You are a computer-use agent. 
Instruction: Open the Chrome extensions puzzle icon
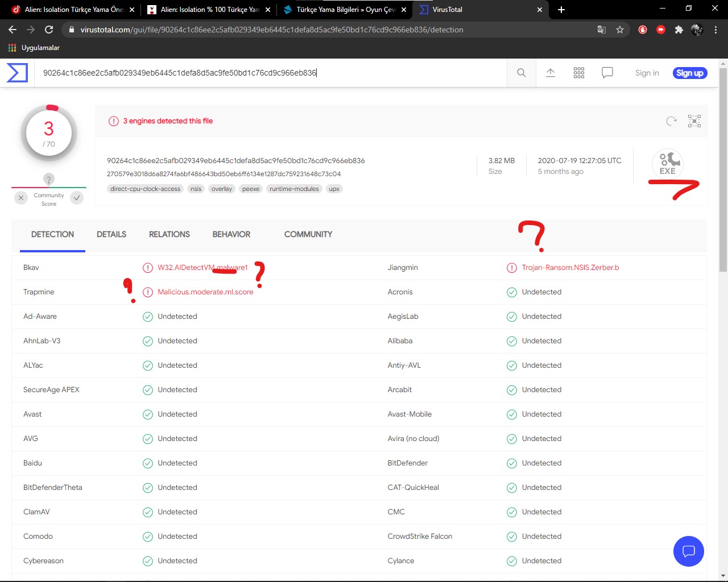point(679,30)
